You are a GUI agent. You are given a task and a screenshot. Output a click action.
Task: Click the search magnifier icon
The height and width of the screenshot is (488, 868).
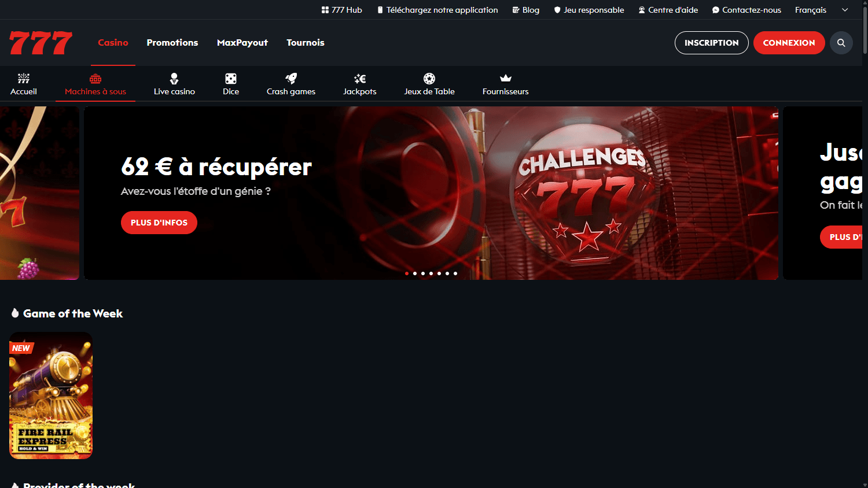pyautogui.click(x=841, y=43)
